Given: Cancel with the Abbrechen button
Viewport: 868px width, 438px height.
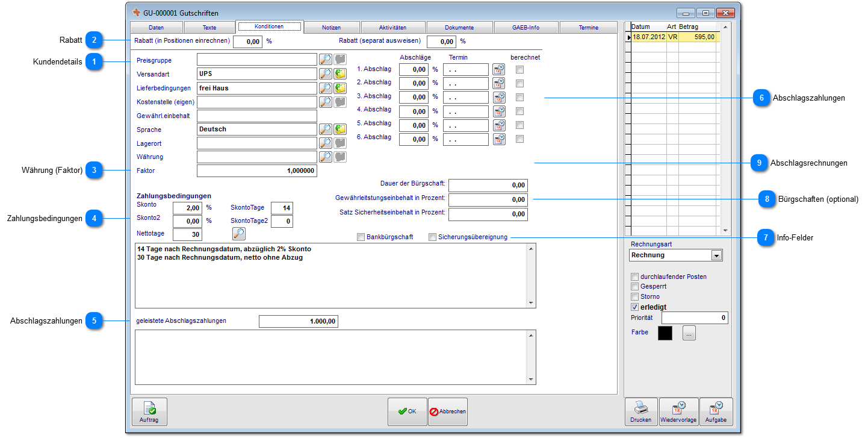Looking at the screenshot, I should [448, 411].
